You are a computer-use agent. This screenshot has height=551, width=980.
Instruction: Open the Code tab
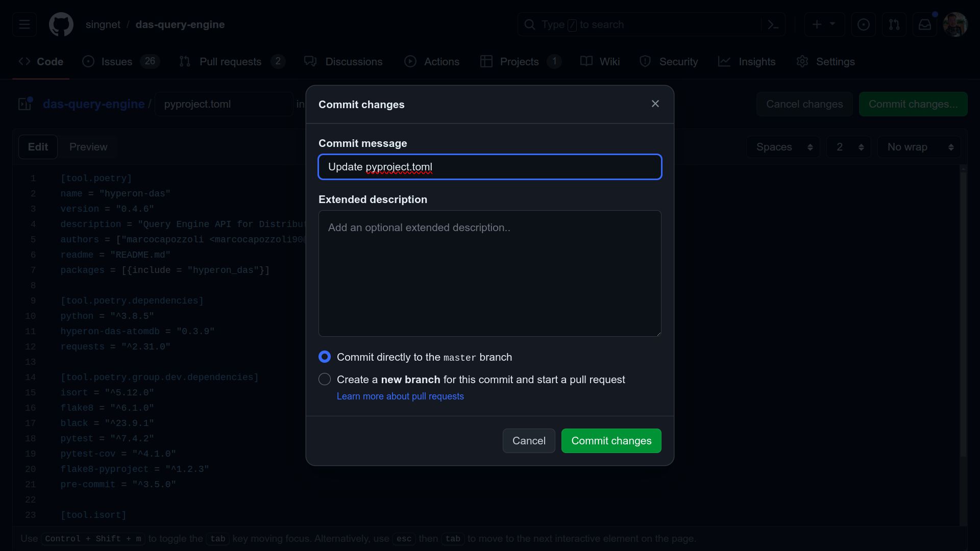tap(41, 62)
